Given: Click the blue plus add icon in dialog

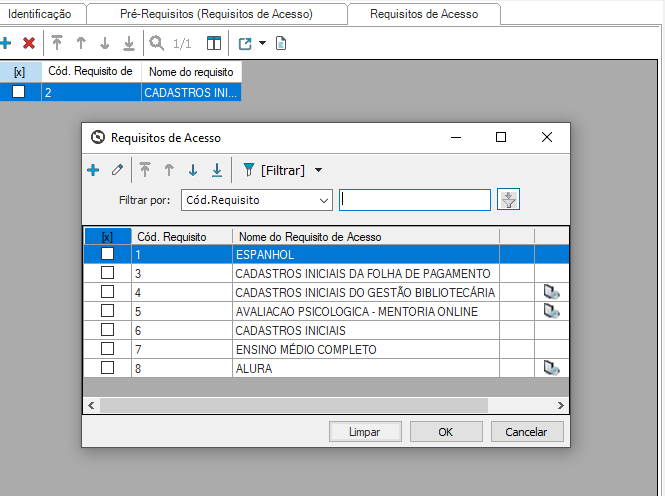Looking at the screenshot, I should point(93,170).
